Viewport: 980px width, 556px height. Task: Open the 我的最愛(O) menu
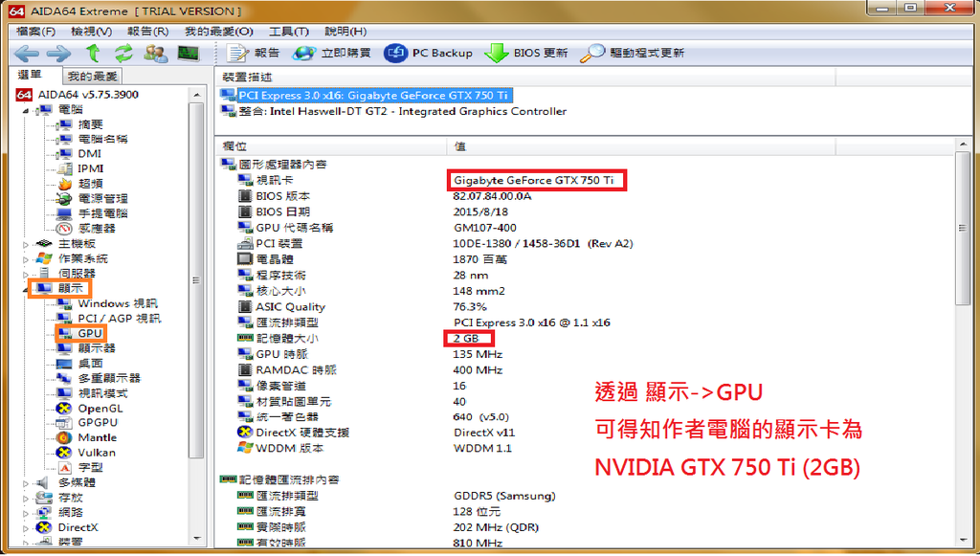point(219,31)
